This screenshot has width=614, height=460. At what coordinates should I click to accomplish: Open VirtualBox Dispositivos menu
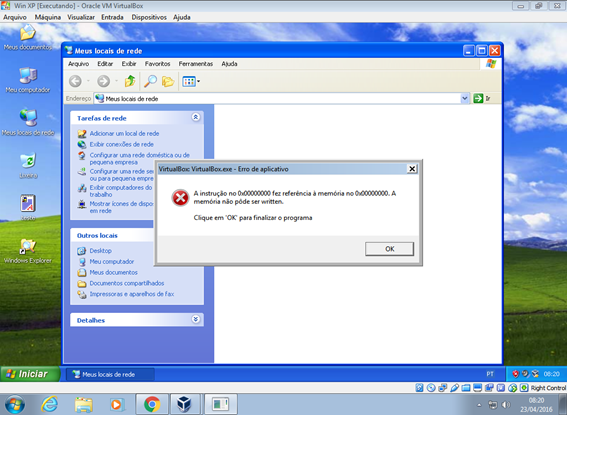149,17
